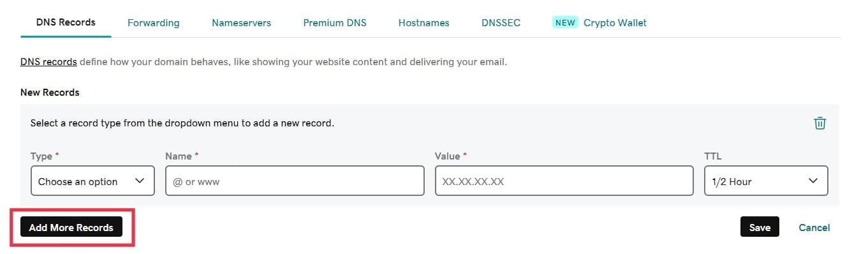Click the NEW badge beside Crypto Wallet
This screenshot has height=254, width=868.
565,22
